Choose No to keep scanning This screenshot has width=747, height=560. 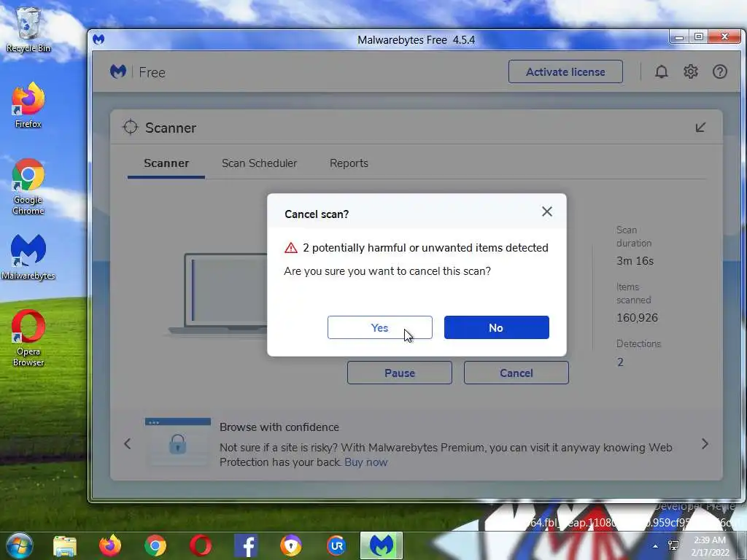click(496, 327)
